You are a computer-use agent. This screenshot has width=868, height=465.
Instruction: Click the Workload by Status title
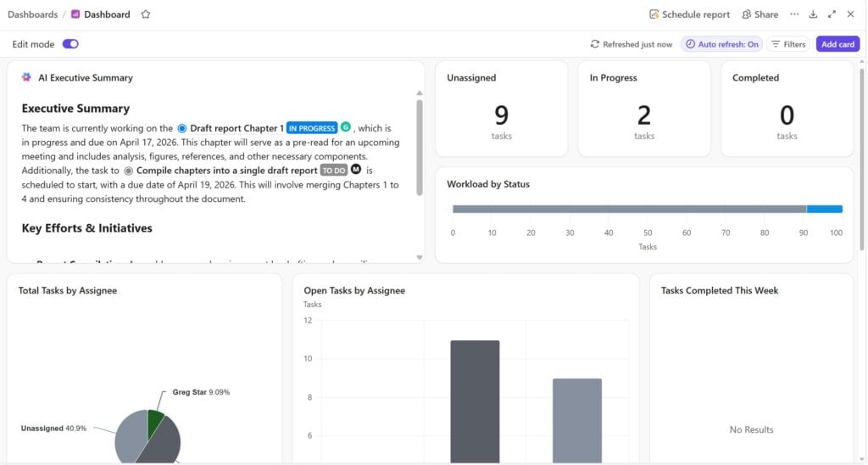click(488, 184)
